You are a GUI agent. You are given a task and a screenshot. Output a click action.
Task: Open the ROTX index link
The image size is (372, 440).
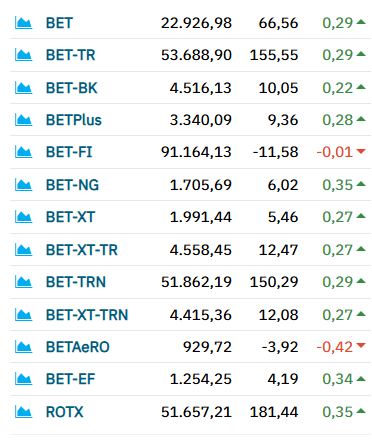[x=64, y=412]
